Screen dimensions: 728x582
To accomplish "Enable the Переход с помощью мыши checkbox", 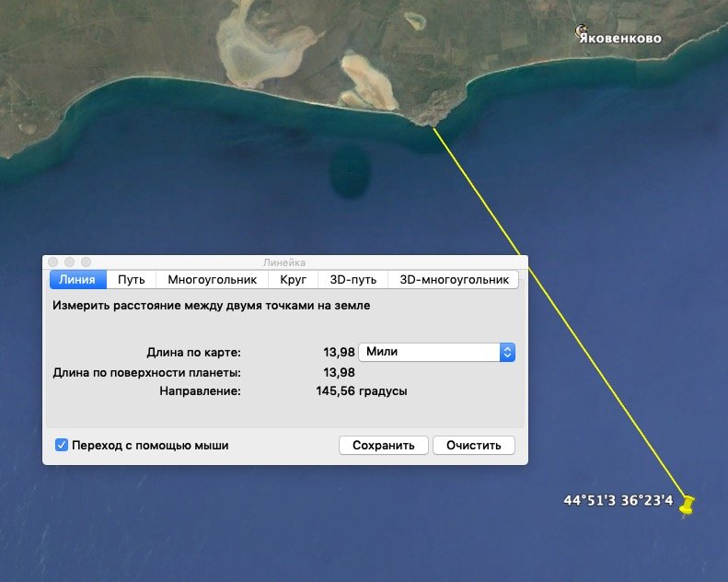I will click(x=62, y=445).
